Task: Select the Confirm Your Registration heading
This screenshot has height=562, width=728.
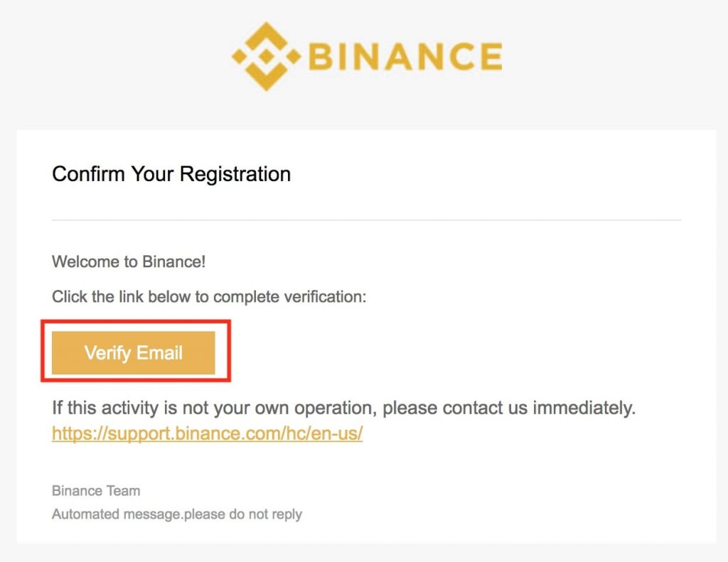Action: click(171, 175)
